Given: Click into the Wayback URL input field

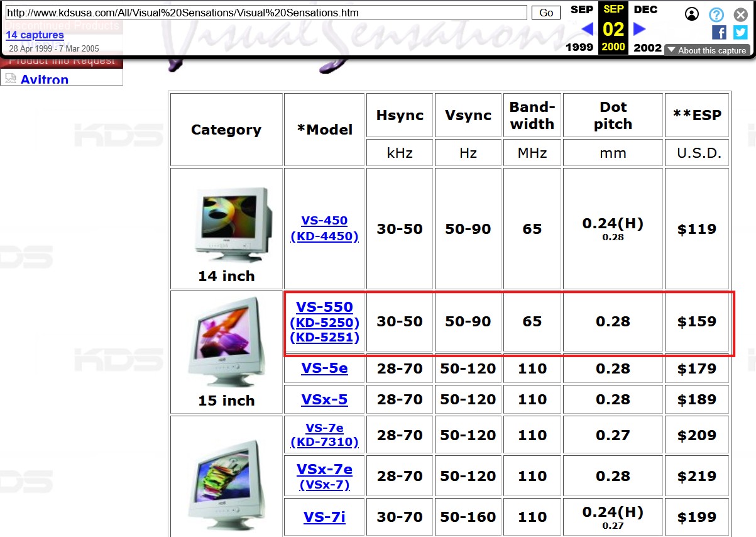Looking at the screenshot, I should coord(266,13).
